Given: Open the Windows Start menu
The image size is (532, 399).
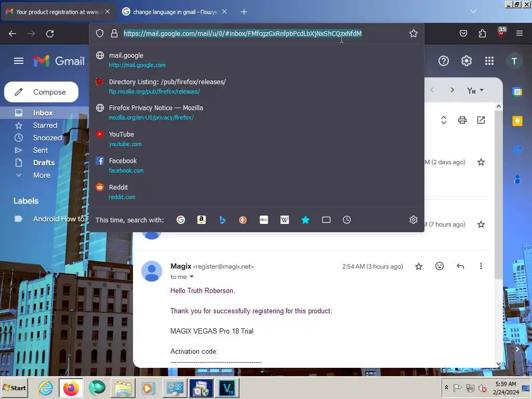Looking at the screenshot, I should 14,388.
